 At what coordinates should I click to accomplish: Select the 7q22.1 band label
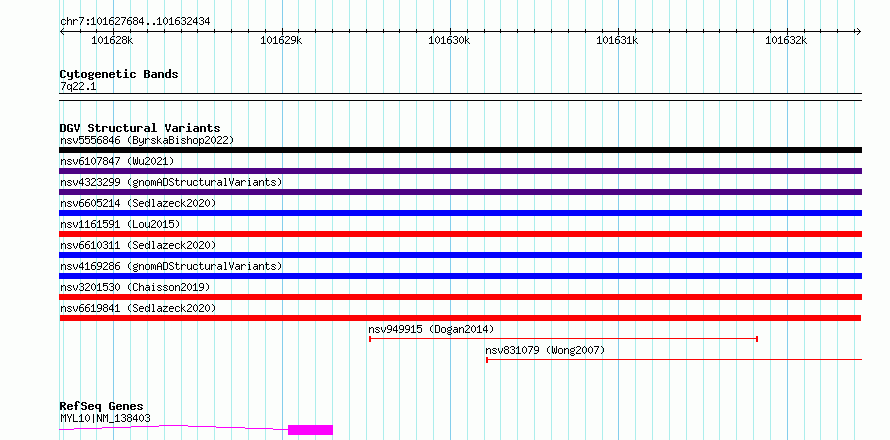pyautogui.click(x=78, y=87)
